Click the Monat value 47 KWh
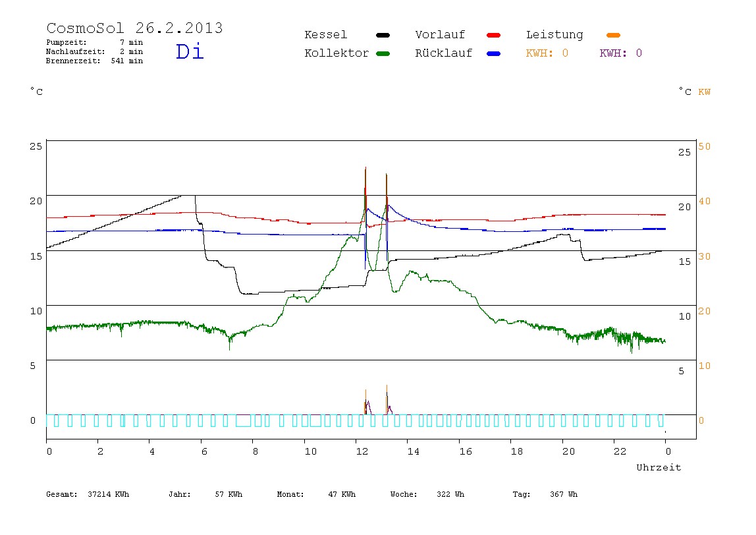756x535 pixels. (342, 494)
